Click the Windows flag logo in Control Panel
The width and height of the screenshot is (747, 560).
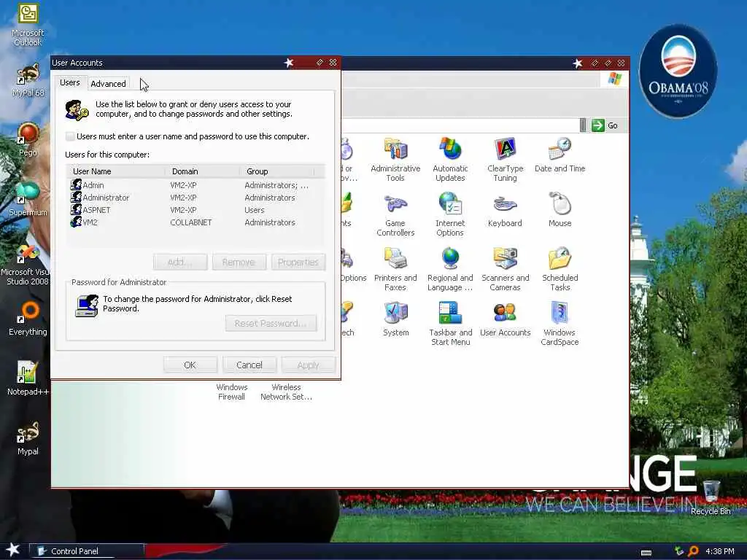[x=614, y=79]
